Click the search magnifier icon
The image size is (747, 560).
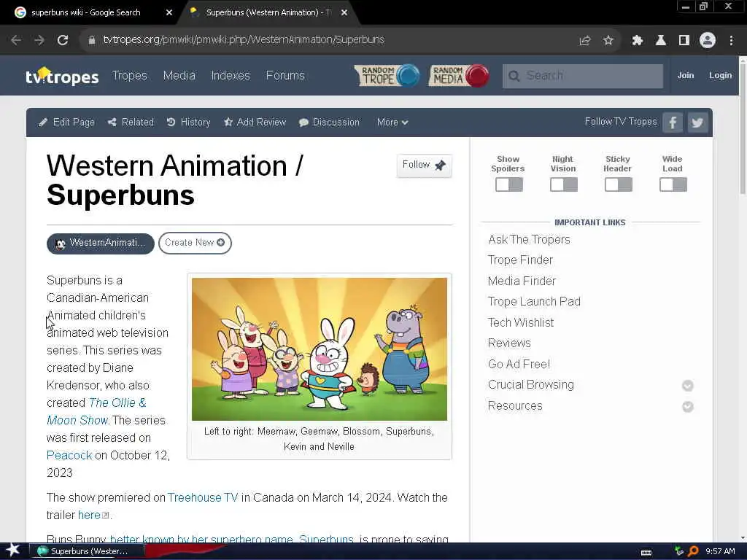tap(514, 76)
